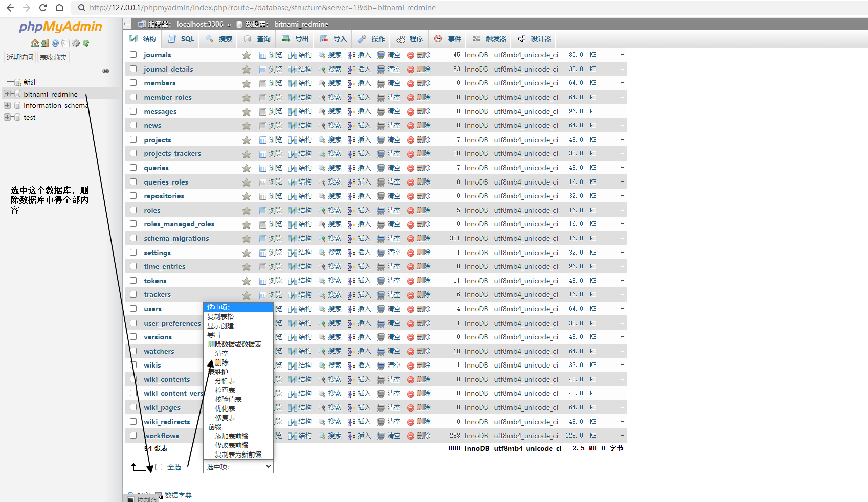This screenshot has width=868, height=502.
Task: Choose 清空 option in dropdown list
Action: (x=221, y=353)
